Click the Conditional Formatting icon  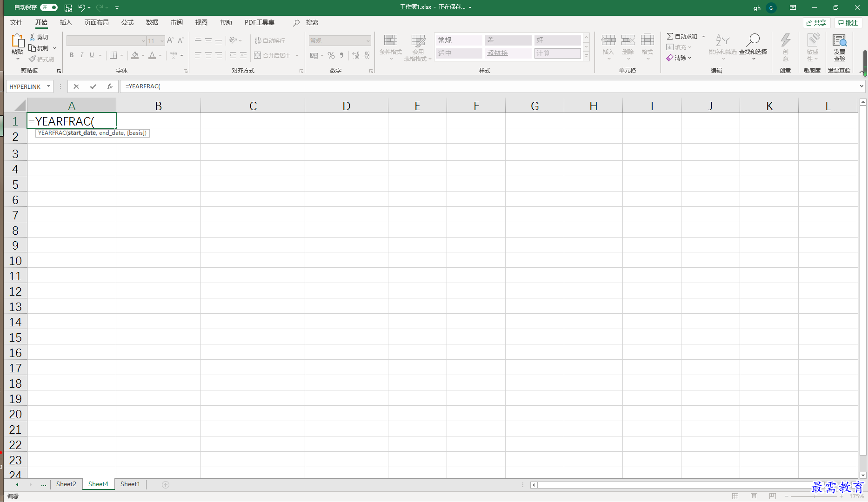coord(391,40)
